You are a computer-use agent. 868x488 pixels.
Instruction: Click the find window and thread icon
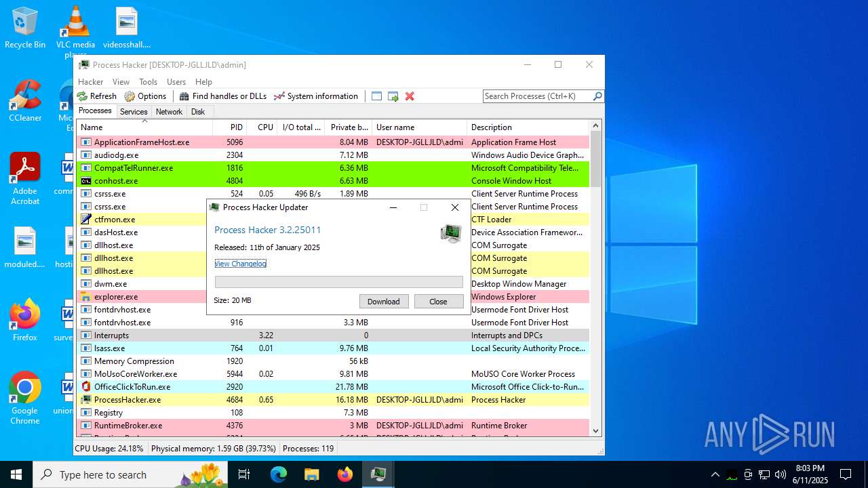[393, 96]
